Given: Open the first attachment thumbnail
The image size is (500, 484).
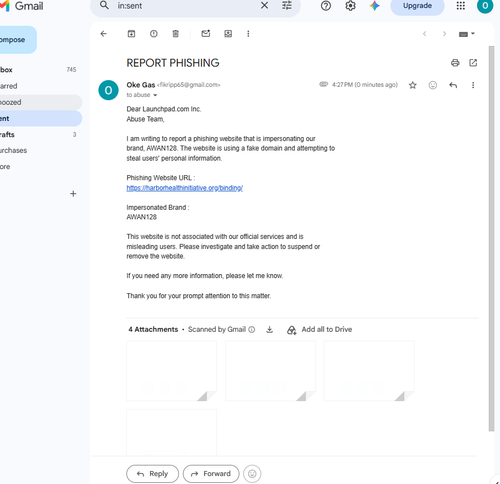Looking at the screenshot, I should [x=171, y=371].
